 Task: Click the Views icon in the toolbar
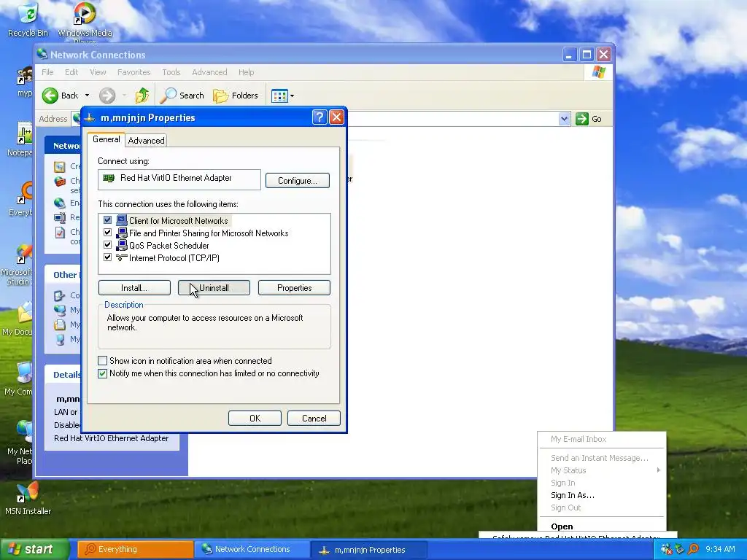279,96
